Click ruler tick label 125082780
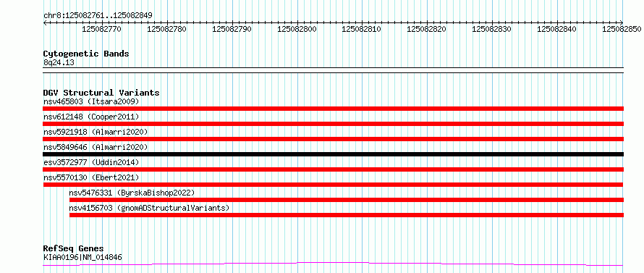 point(166,29)
